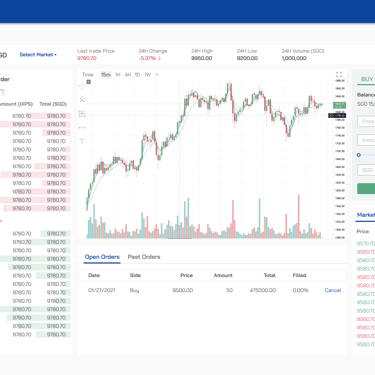Open the Open Orders tab
375x375 pixels.
click(102, 257)
